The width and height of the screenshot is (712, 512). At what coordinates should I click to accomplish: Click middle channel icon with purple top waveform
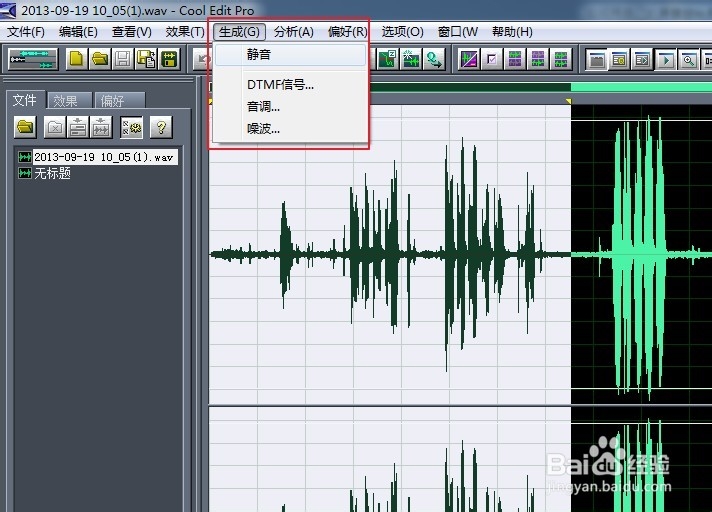(538, 59)
